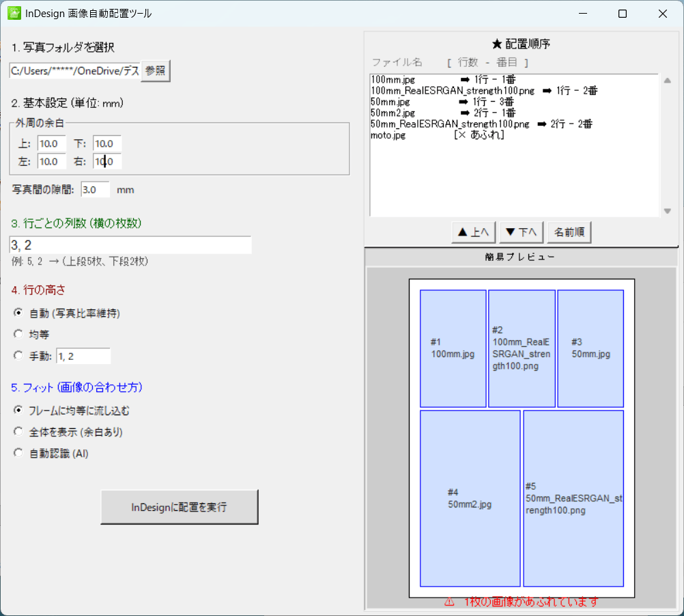Click the InDesign app icon in title bar
Screen dimensions: 684x616
point(14,13)
